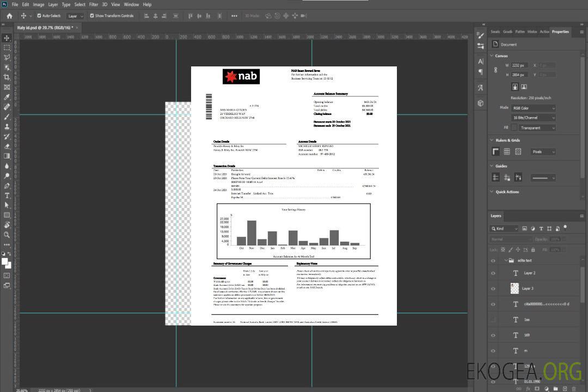The width and height of the screenshot is (588, 392).
Task: Collapse the 'edits text' layer group
Action: coord(505,260)
